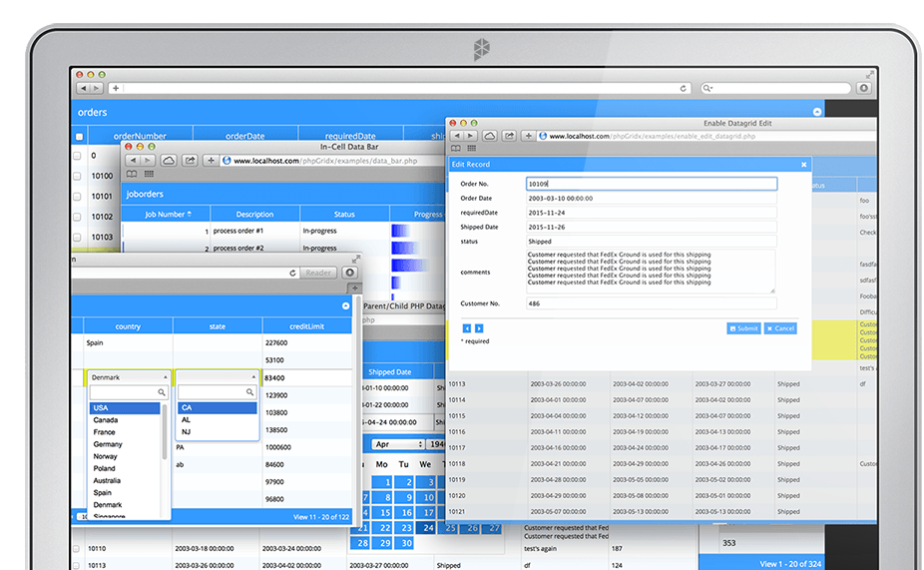Click the back arrow in the In-Cell Data Bar window
924x570 pixels.
(133, 161)
